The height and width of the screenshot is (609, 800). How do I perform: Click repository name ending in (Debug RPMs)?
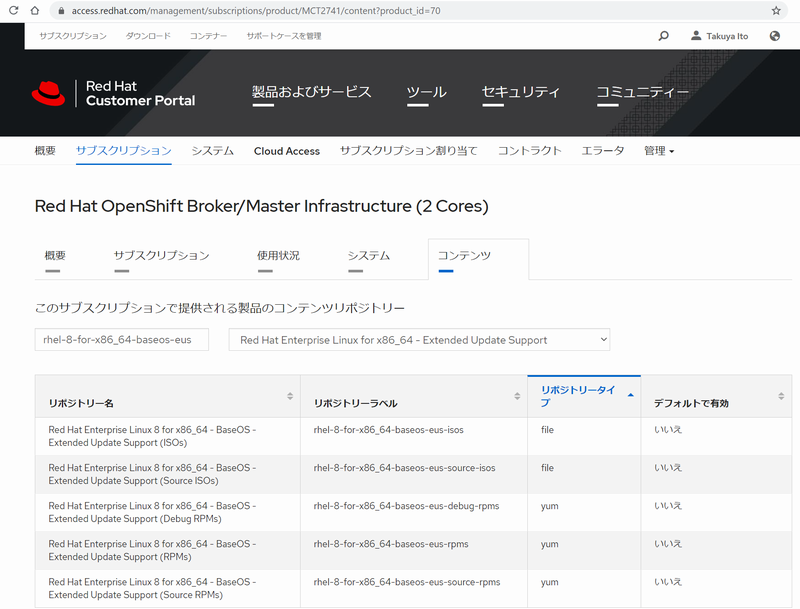coord(152,513)
